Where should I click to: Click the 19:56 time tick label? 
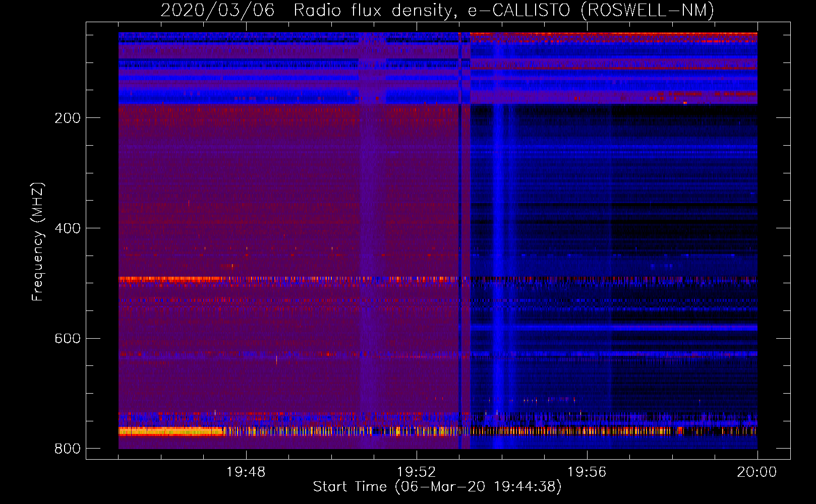point(587,472)
